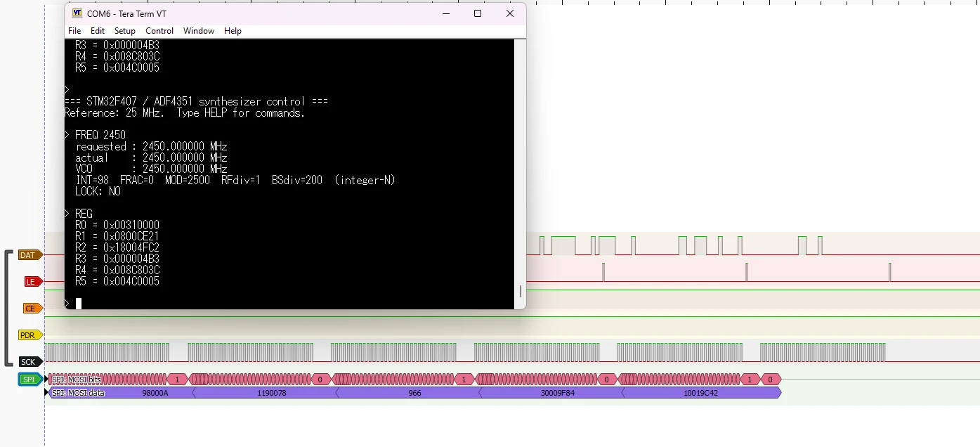
Task: Click the SPI MOSI data value 10019C42
Action: point(701,393)
